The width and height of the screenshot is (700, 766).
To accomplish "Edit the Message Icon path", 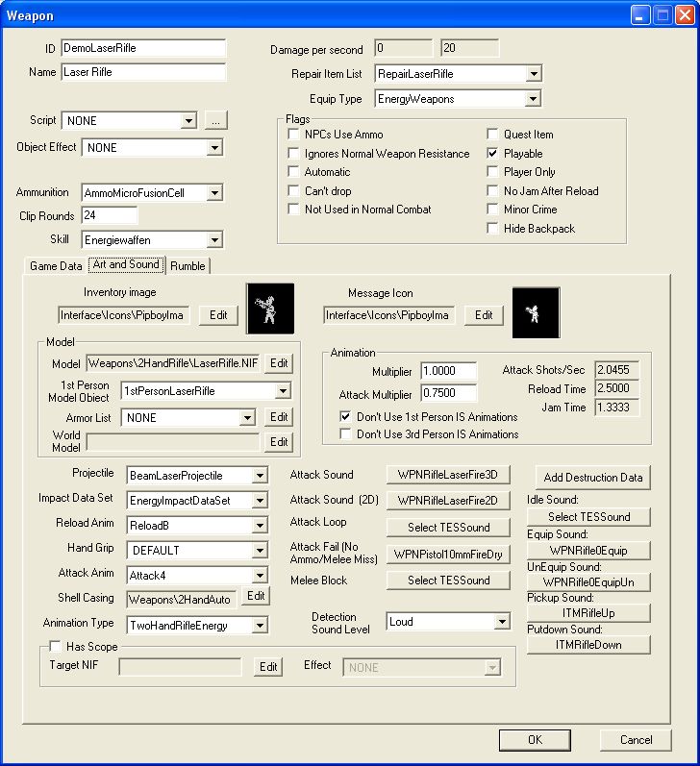I will pos(484,315).
